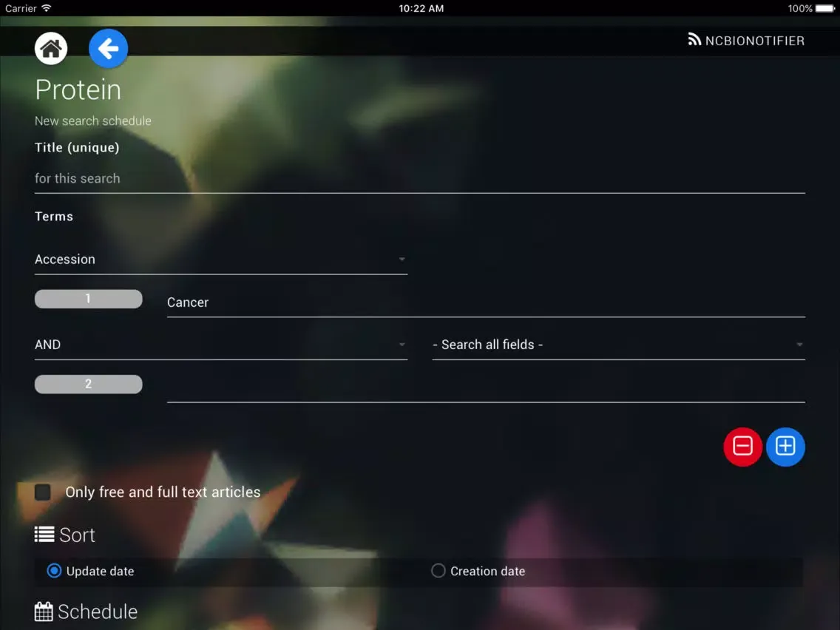Open the Accession field dropdown
840x630 pixels.
220,260
